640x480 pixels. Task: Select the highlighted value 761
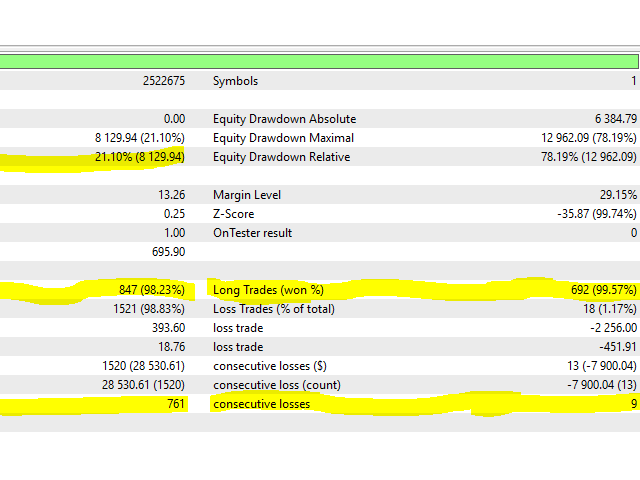[x=176, y=404]
